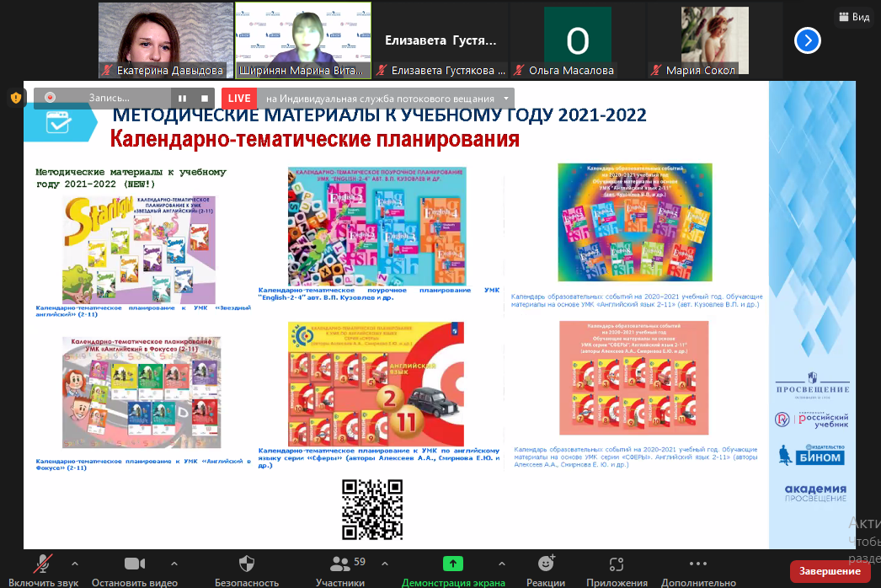The image size is (881, 588).
Task: Select Ольга Масалова participant tile
Action: pyautogui.click(x=578, y=40)
